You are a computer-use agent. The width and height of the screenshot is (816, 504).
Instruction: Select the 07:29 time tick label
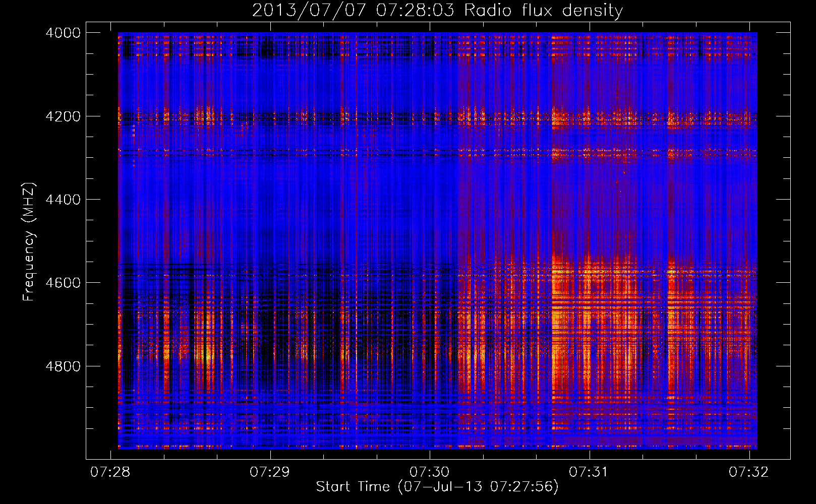[x=270, y=472]
